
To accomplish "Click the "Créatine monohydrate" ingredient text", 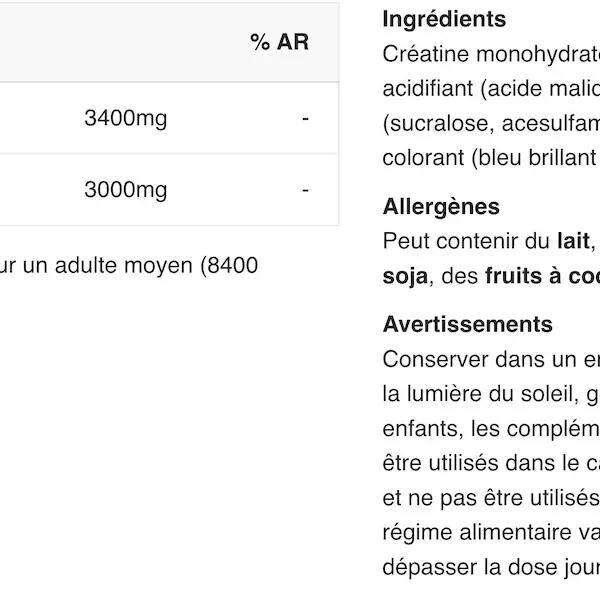I will (490, 54).
